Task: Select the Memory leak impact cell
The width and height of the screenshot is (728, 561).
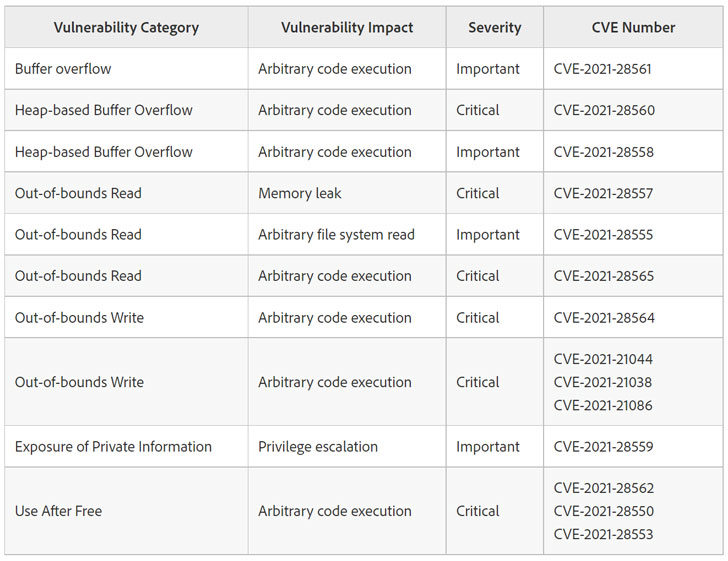Action: (x=300, y=193)
